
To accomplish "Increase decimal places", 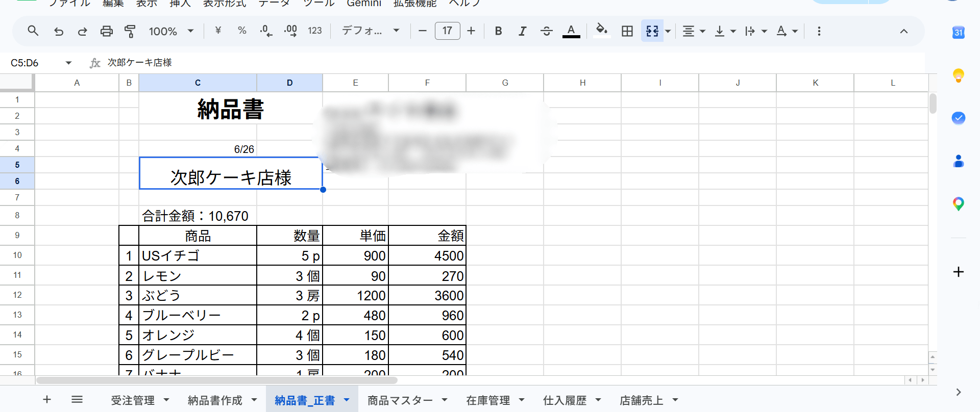I will 290,31.
